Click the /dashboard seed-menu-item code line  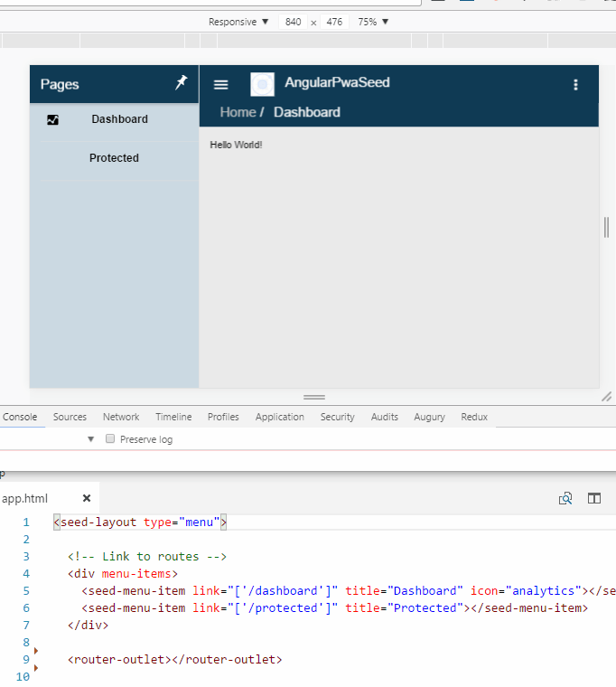(x=349, y=591)
